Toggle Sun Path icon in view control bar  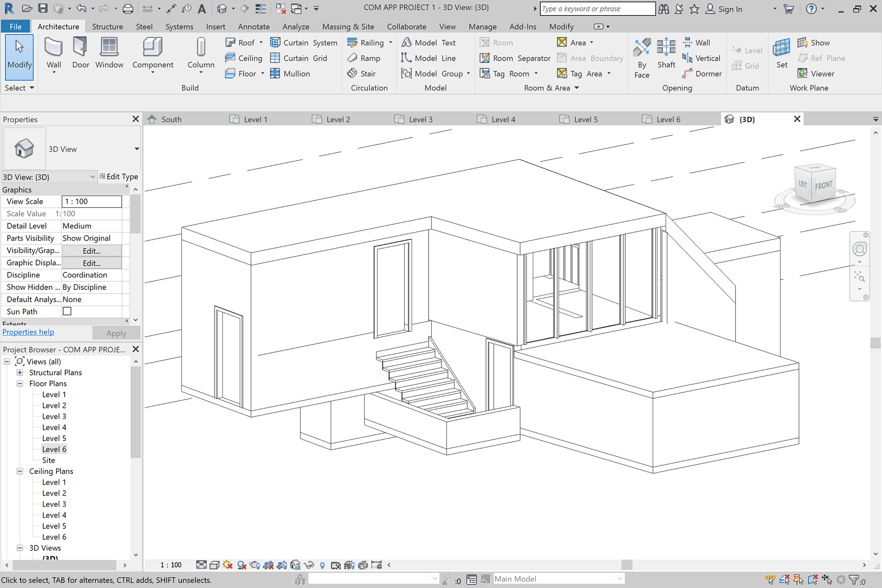[x=227, y=565]
